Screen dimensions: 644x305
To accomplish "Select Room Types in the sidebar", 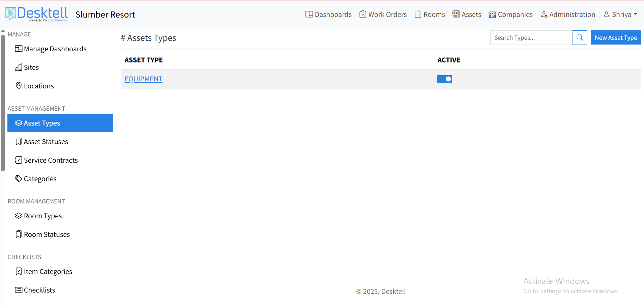I will point(42,216).
